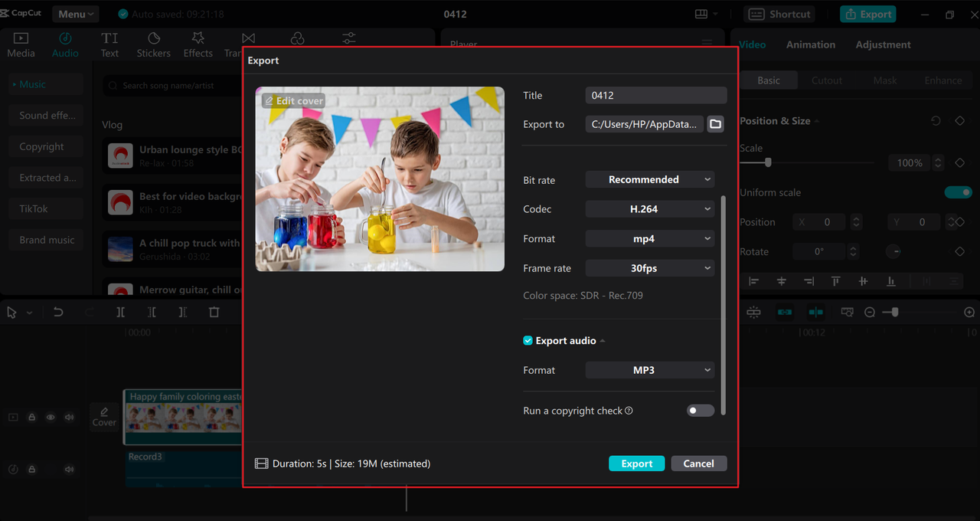
Task: Open the Text tool icon
Action: pos(109,44)
